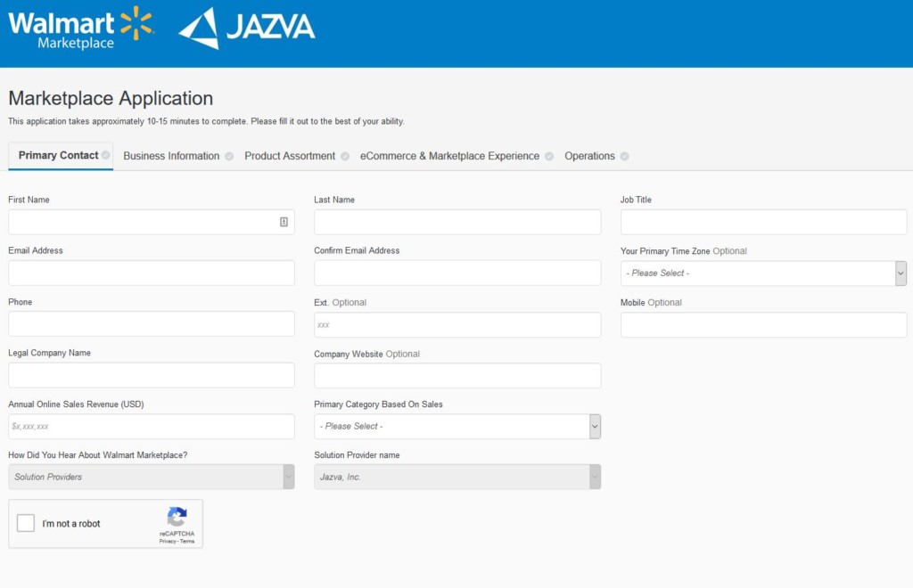Click the status circle beside Product Assortment
The image size is (913, 588).
click(345, 157)
